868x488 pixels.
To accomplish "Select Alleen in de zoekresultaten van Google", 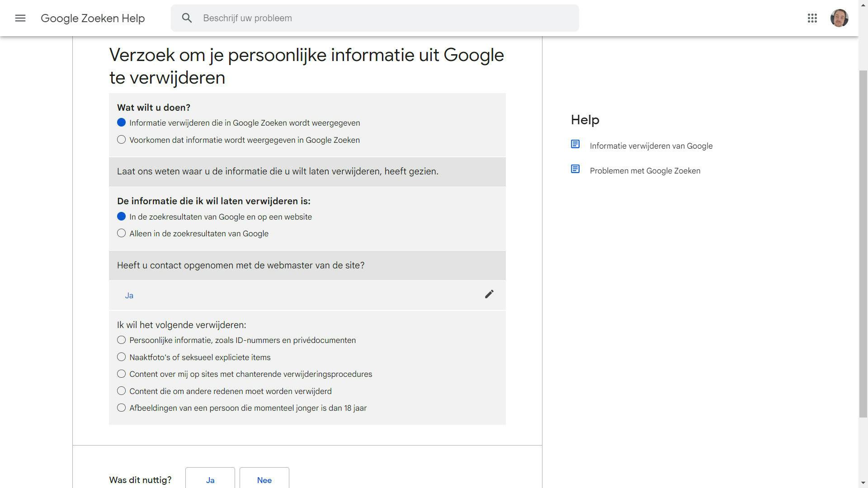I will (121, 233).
